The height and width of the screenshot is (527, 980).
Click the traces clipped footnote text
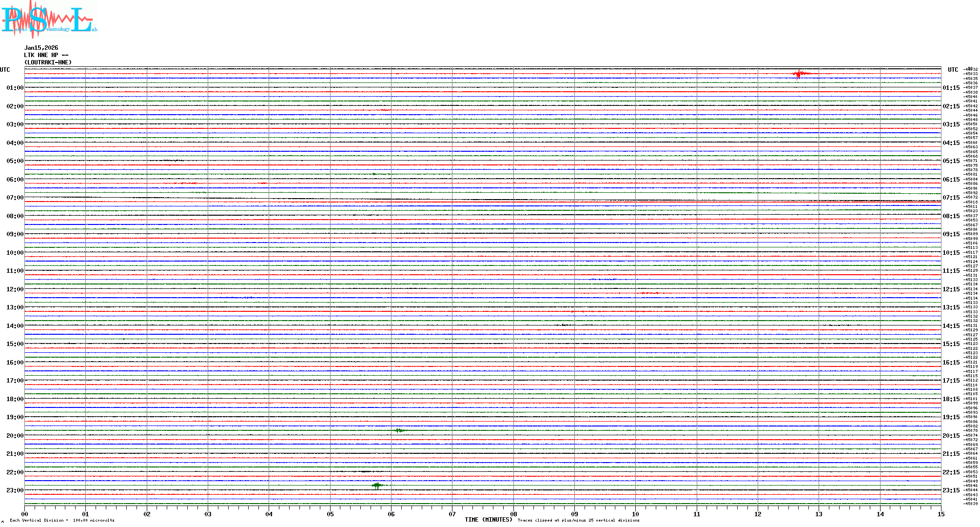(578, 520)
